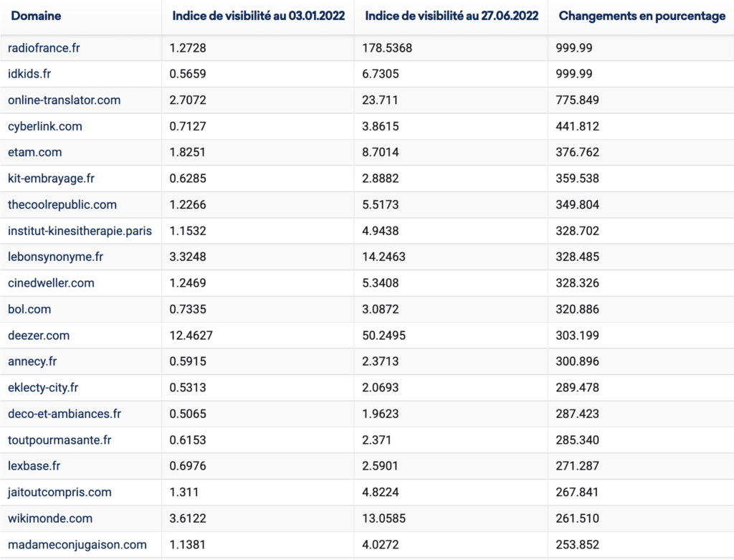Click jaitoutcompris.com value 1.311
The height and width of the screenshot is (560, 734).
tap(184, 492)
